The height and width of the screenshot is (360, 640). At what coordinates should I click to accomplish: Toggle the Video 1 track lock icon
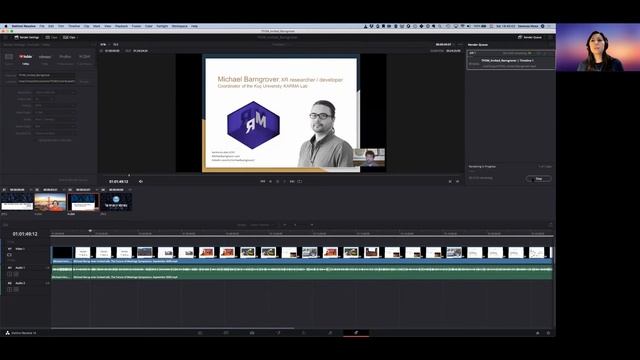9,254
